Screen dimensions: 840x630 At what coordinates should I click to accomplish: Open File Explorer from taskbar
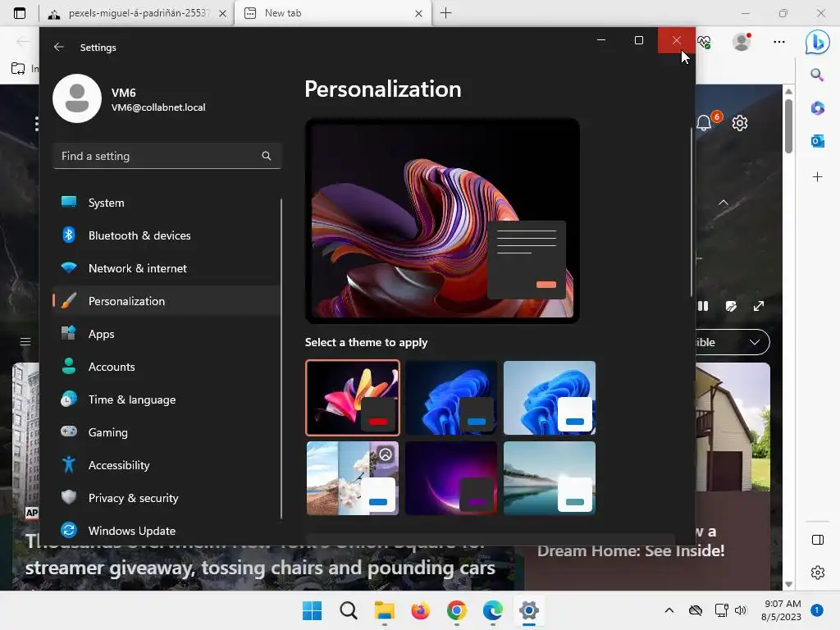(x=384, y=610)
